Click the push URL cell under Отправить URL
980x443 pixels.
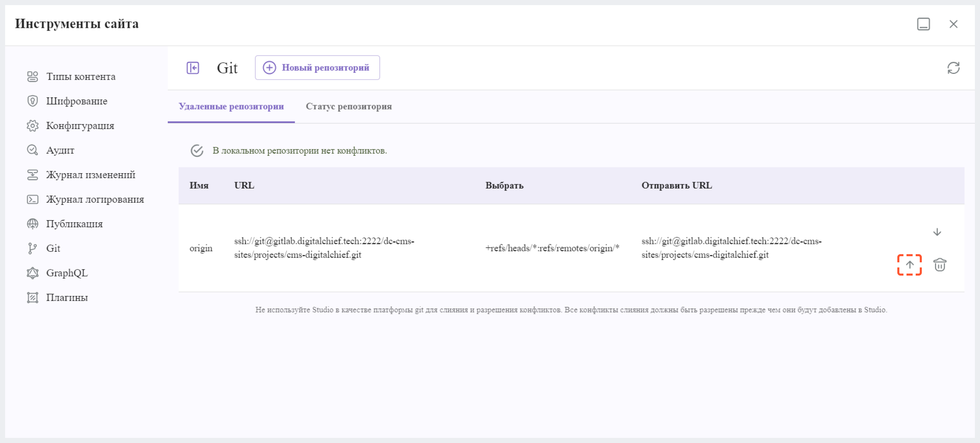(731, 248)
